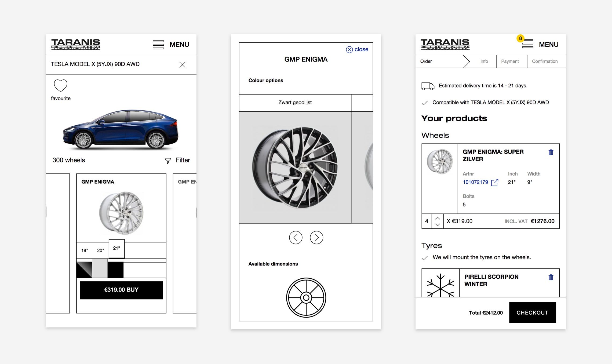Open cart menu with badge 8
Image resolution: width=612 pixels, height=364 pixels.
[x=527, y=44]
